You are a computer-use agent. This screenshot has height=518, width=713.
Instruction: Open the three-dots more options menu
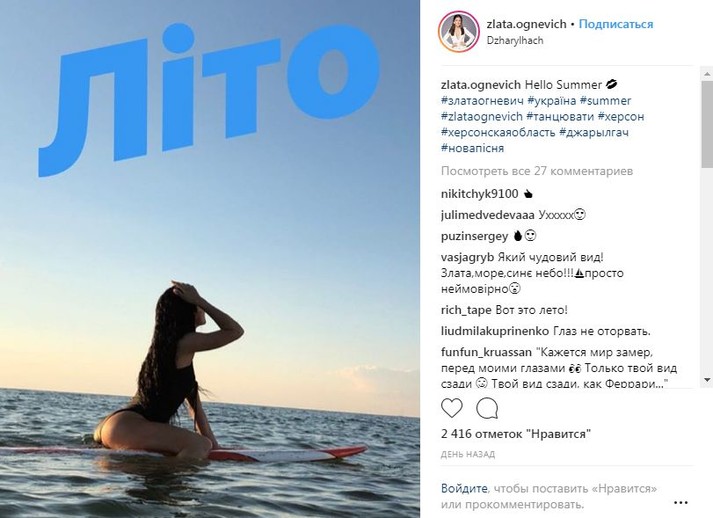[x=680, y=503]
